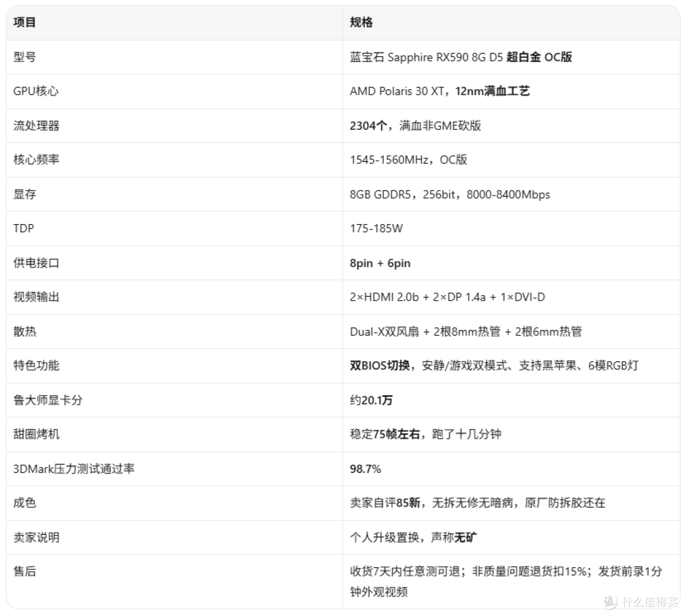Click the 175-185W value
Viewport: 684px width, 616px height.
point(376,229)
